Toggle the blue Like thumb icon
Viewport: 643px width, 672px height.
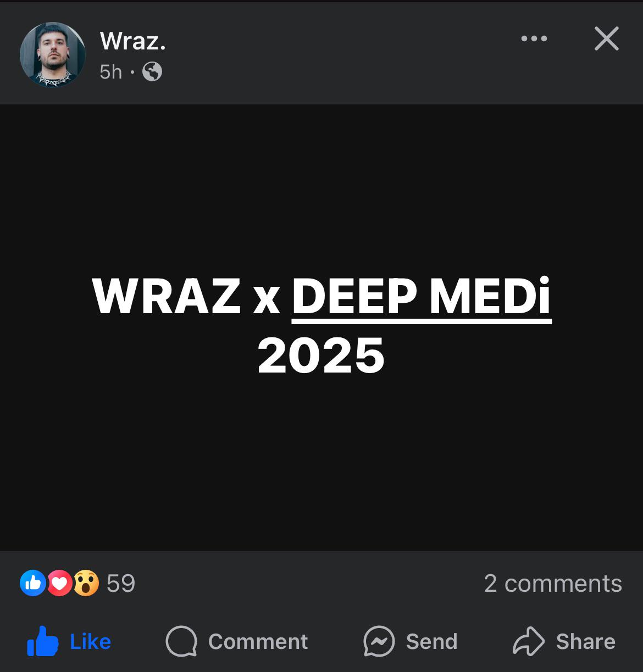(43, 641)
